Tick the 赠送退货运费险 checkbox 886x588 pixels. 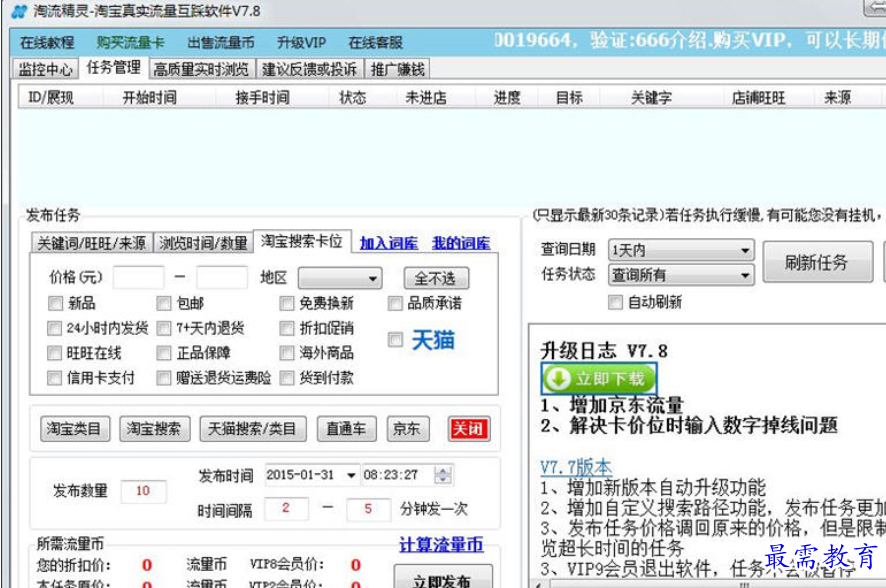164,378
